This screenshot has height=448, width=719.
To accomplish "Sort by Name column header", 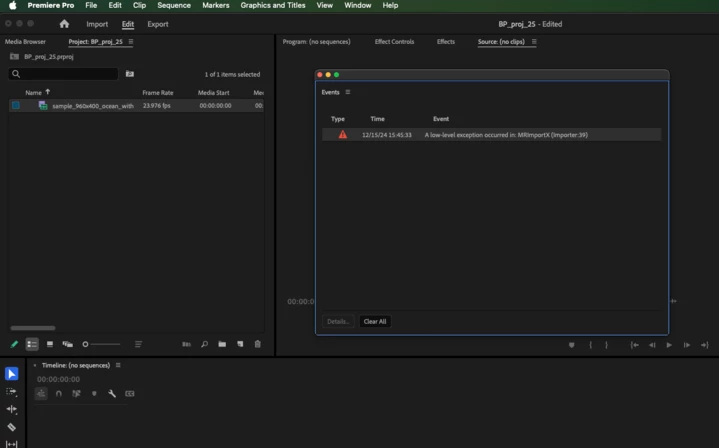I will point(33,93).
